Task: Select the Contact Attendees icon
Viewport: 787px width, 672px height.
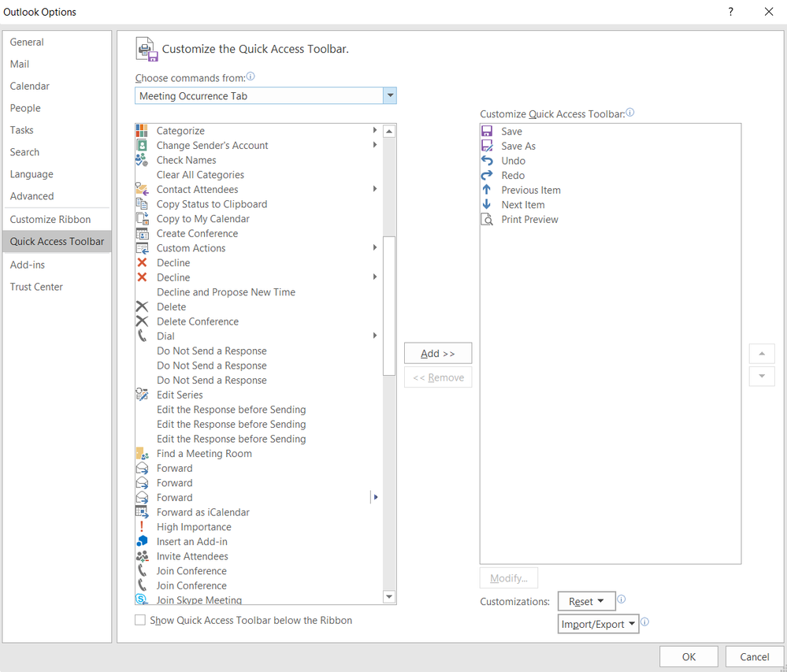Action: 142,189
